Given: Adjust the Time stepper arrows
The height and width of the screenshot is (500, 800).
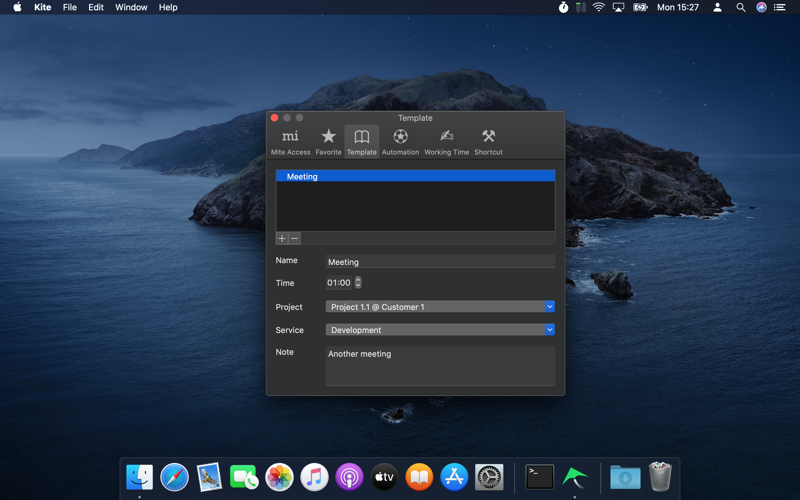Looking at the screenshot, I should (358, 283).
